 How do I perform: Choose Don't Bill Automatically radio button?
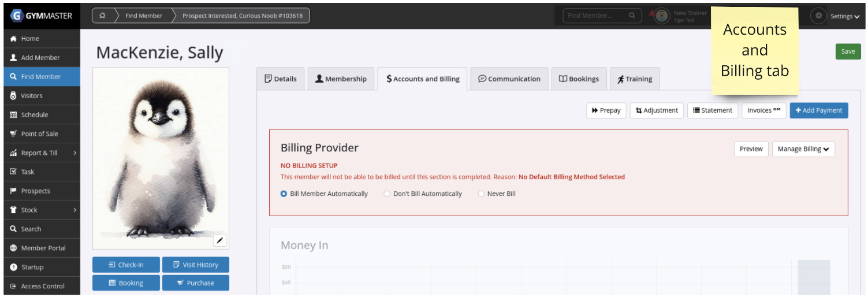click(x=387, y=194)
